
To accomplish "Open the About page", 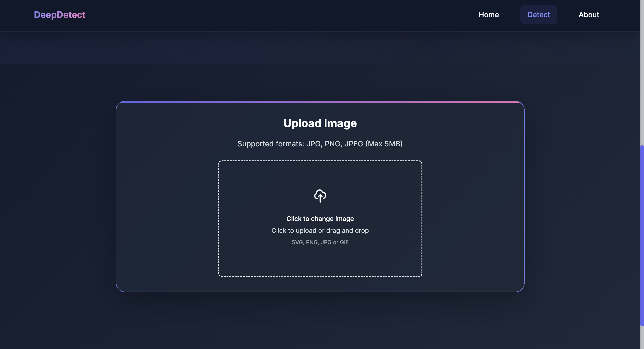I will (589, 15).
